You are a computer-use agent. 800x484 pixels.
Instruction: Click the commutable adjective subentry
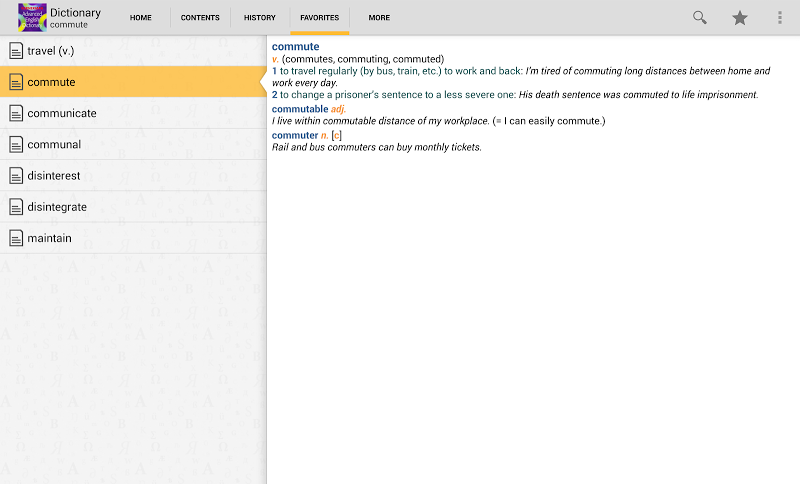(300, 109)
